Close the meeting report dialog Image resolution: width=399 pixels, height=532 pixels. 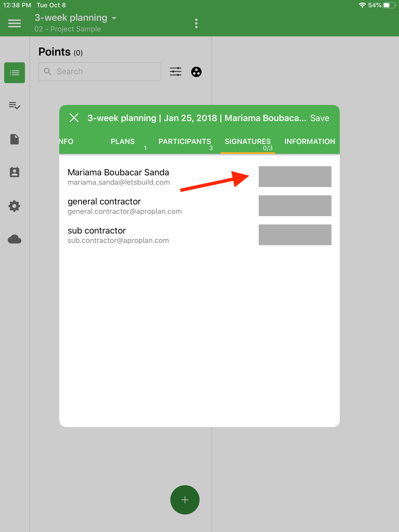[x=74, y=118]
